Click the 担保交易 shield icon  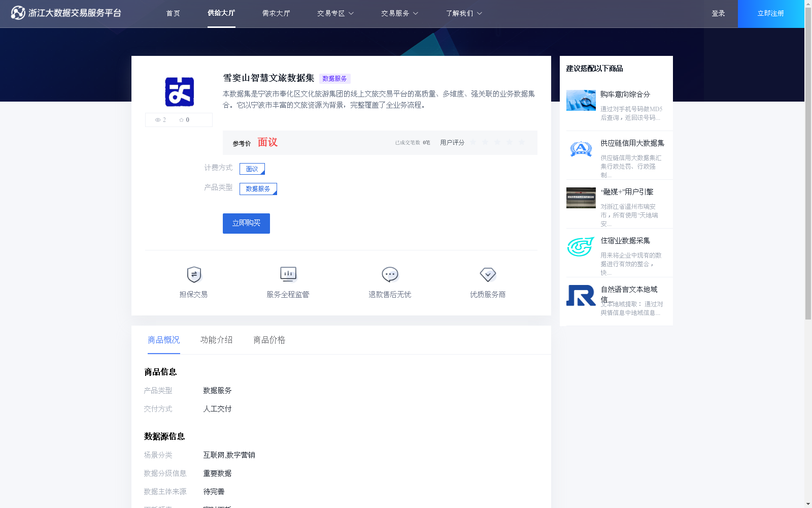click(194, 274)
